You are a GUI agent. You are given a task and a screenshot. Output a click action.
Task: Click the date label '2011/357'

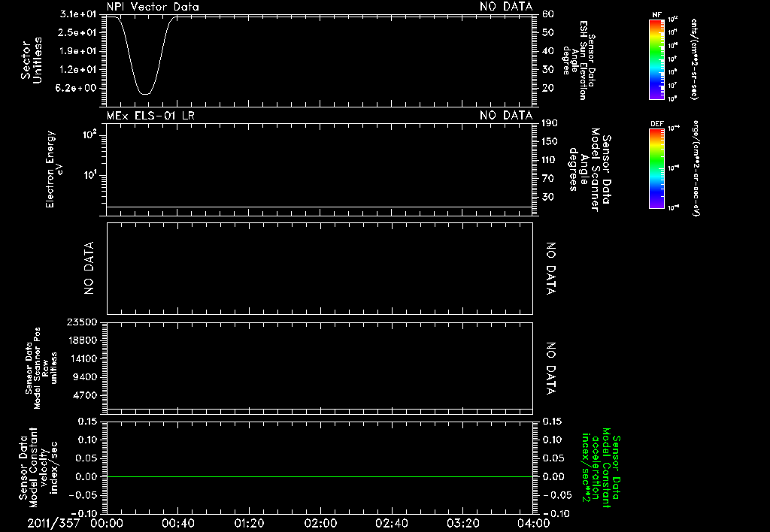[x=53, y=523]
